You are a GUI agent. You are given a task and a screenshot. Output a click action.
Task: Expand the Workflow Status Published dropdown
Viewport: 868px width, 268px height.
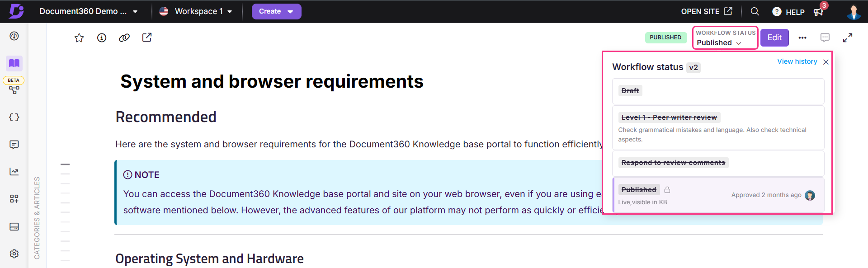725,38
